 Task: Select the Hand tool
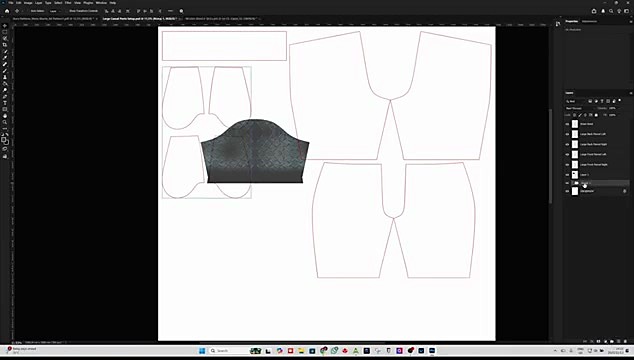pyautogui.click(x=5, y=116)
